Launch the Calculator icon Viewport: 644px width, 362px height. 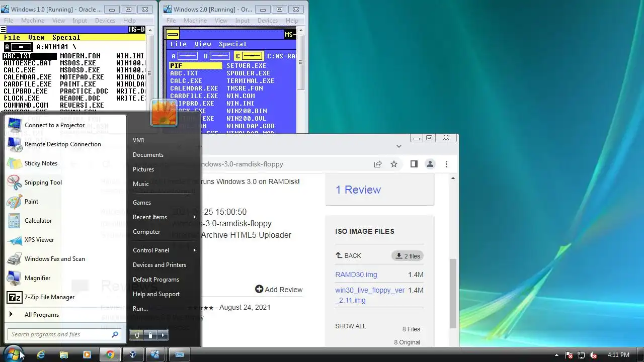[x=15, y=221]
